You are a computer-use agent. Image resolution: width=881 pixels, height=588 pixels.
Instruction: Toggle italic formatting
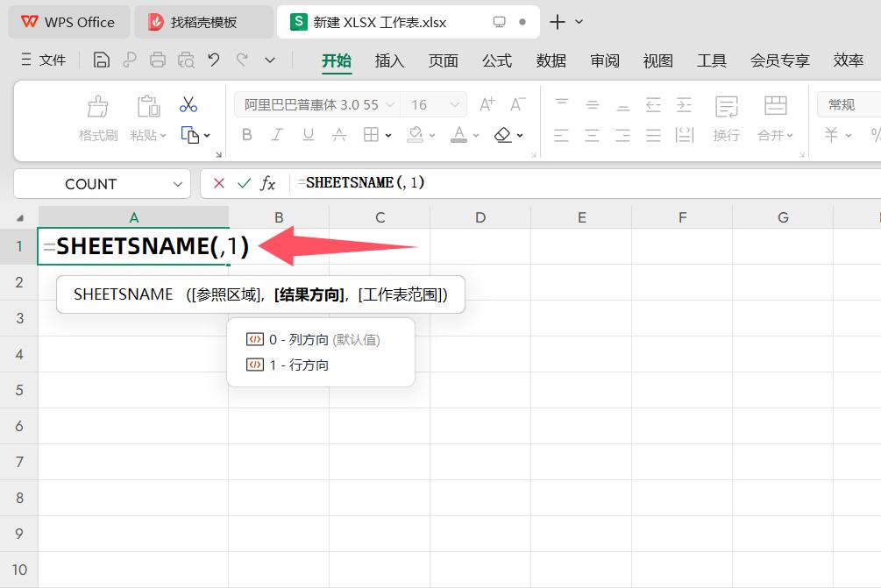(279, 134)
